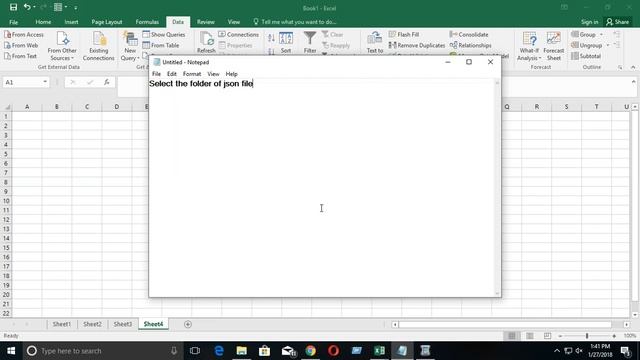The width and height of the screenshot is (640, 360).
Task: Expand the formula bar chevron
Action: click(633, 82)
